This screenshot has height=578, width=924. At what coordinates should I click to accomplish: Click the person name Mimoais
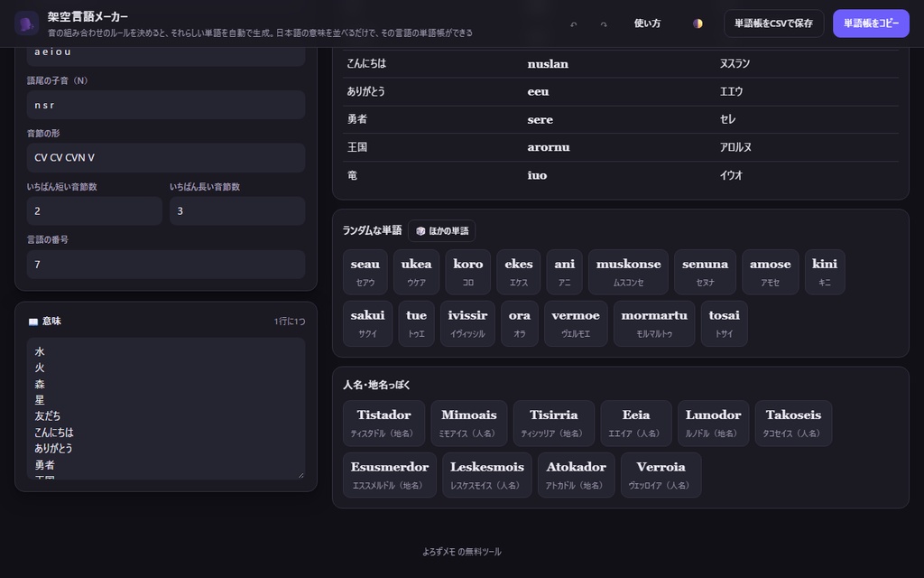point(469,424)
